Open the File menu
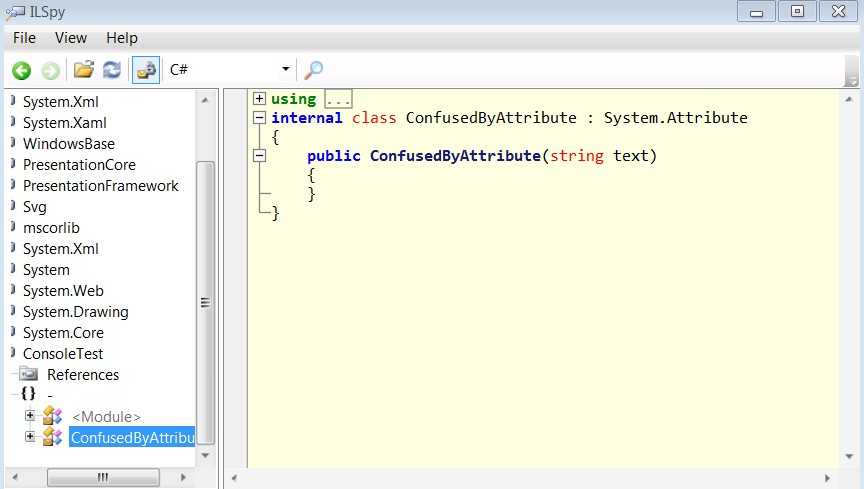Image resolution: width=864 pixels, height=489 pixels. [x=24, y=38]
